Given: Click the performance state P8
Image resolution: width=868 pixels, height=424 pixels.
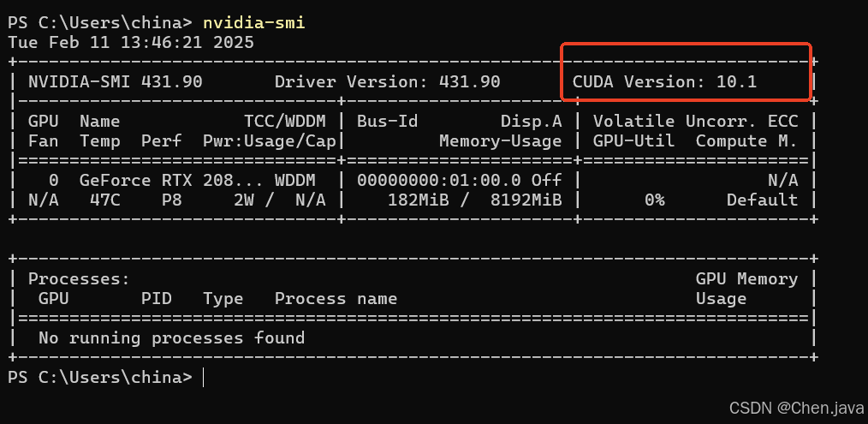Looking at the screenshot, I should point(171,200).
